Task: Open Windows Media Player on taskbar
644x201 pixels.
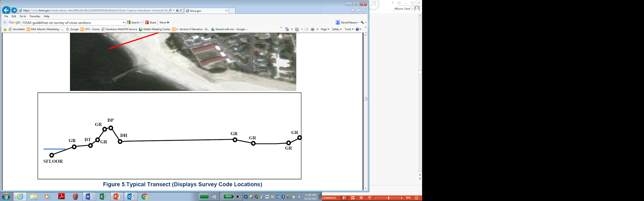Action: point(47,197)
